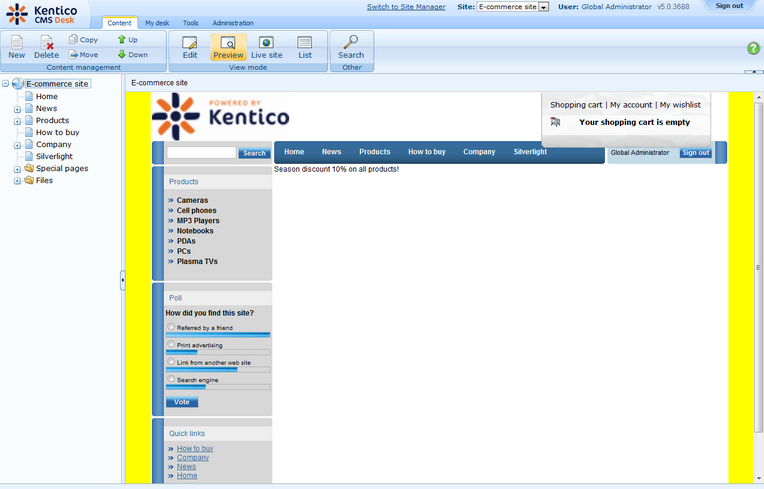764x489 pixels.
Task: Click the site Search button
Action: (x=254, y=153)
